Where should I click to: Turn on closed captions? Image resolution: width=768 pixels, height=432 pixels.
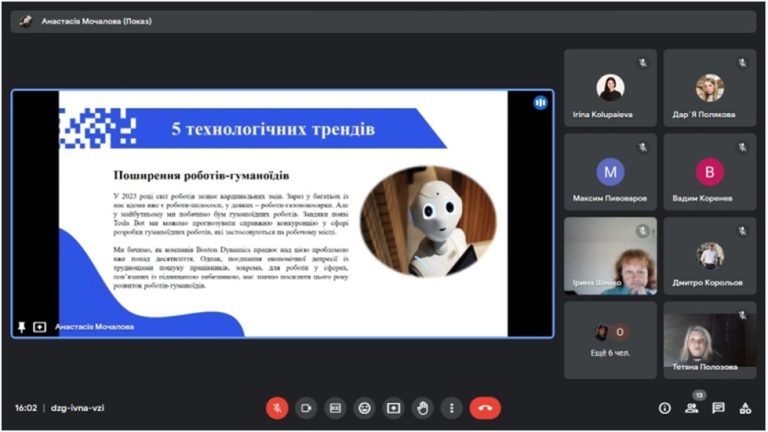pos(335,408)
